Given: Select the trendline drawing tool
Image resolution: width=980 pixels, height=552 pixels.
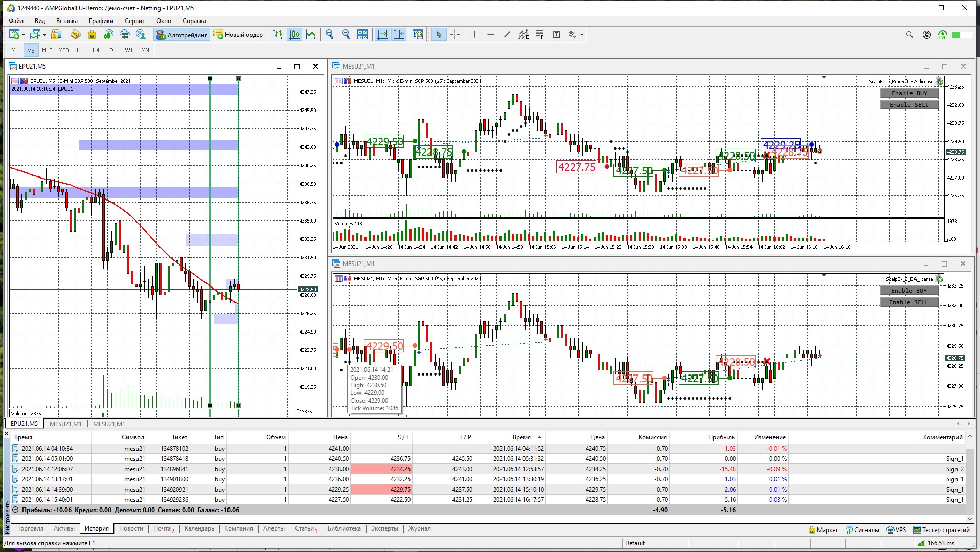Looking at the screenshot, I should 507,35.
